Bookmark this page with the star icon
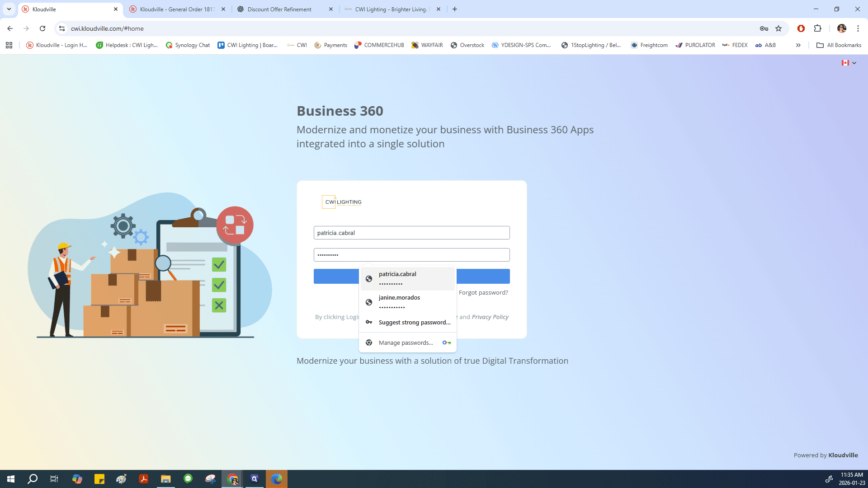Screen dimensions: 868x488 pos(778,28)
